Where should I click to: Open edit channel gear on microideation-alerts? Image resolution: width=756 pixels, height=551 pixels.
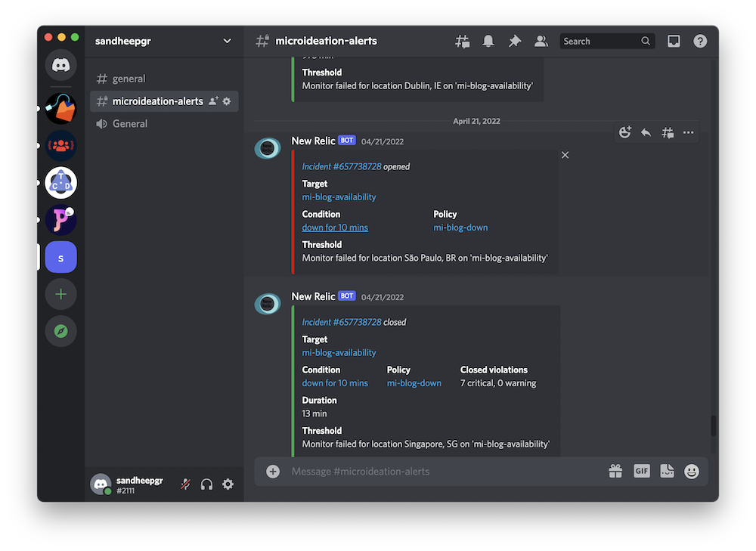point(227,101)
